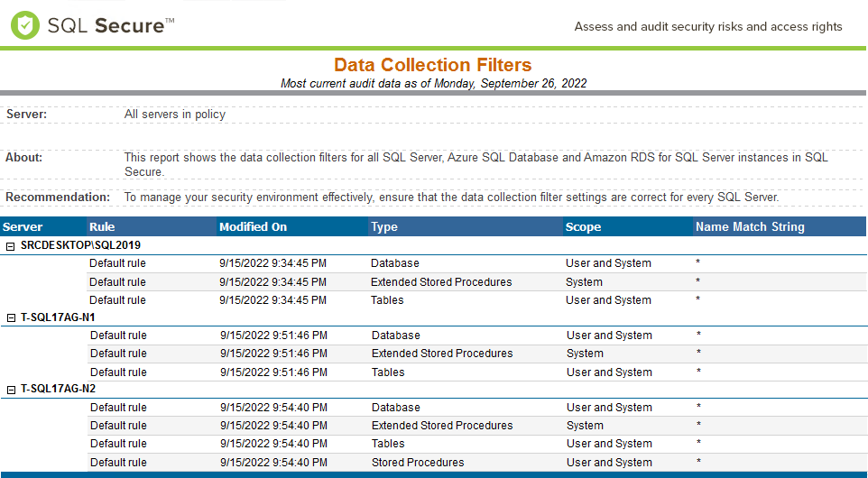This screenshot has height=478, width=868.
Task: Click the "All servers in policy" value
Action: pos(175,115)
